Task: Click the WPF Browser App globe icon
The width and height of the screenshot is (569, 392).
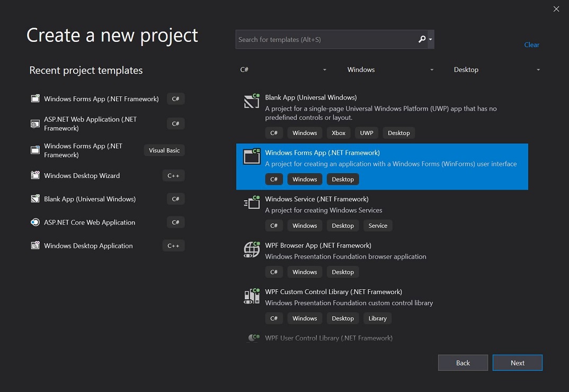Action: pyautogui.click(x=252, y=249)
